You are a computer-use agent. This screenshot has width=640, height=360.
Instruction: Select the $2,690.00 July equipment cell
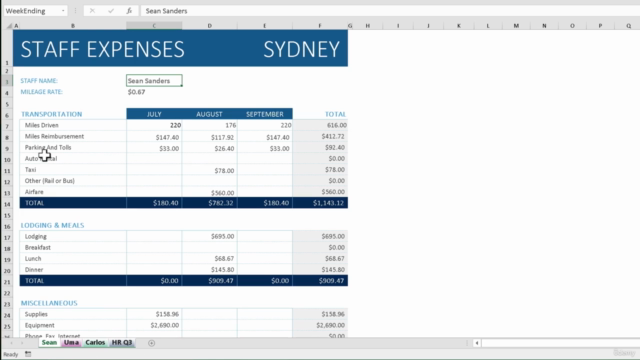tap(154, 325)
